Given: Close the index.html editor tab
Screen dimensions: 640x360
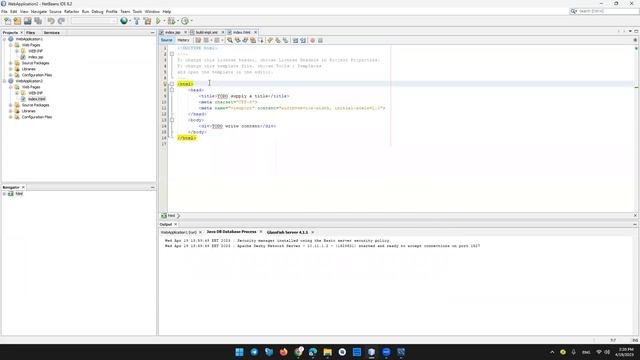Looking at the screenshot, I should tap(256, 32).
